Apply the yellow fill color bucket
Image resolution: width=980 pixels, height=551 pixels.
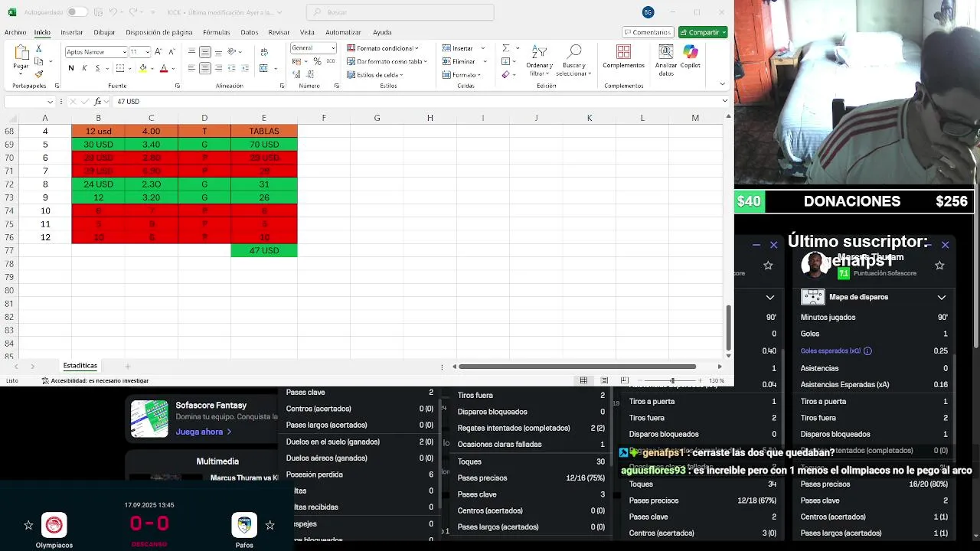click(142, 68)
